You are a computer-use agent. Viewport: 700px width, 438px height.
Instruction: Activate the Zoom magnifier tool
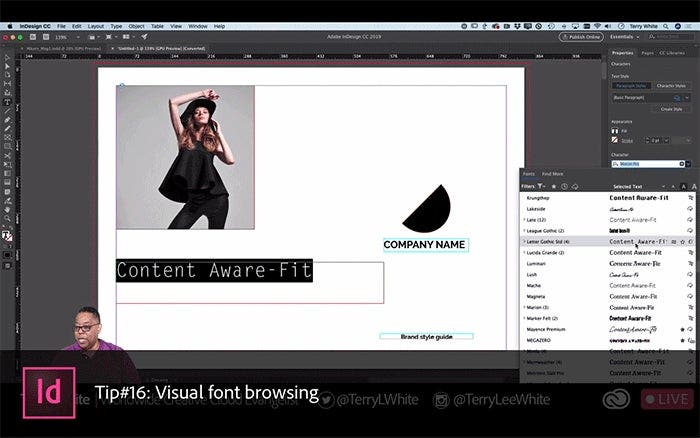(x=7, y=217)
